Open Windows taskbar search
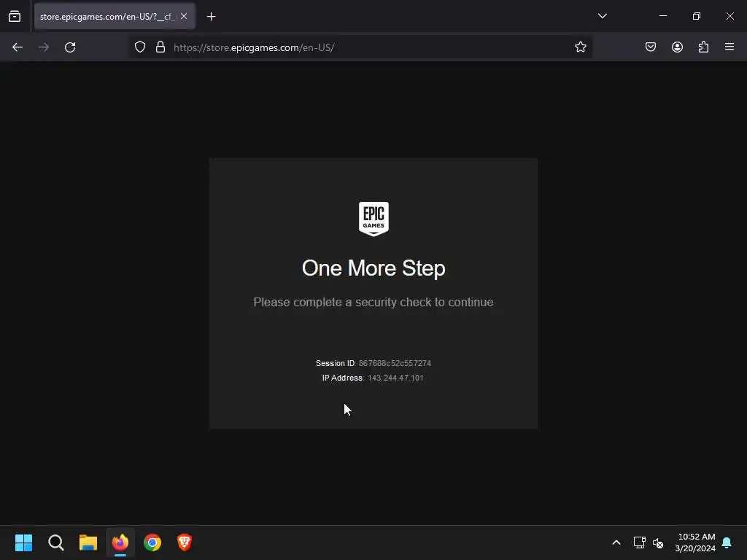The image size is (747, 560). coord(55,542)
